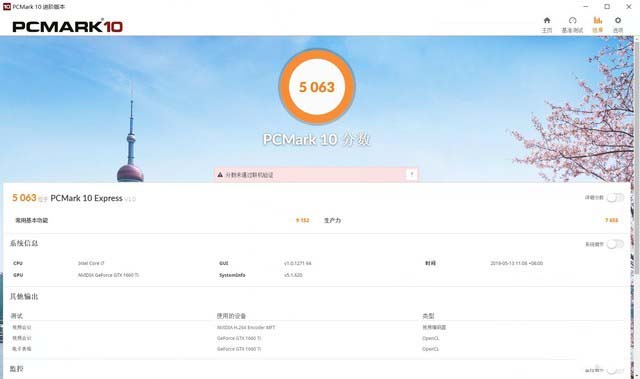Screen dimensions: 640x379
Task: Click the 'NVIDIA GeForce GTX 1660 Ti' GPU value
Action: pyautogui.click(x=108, y=275)
